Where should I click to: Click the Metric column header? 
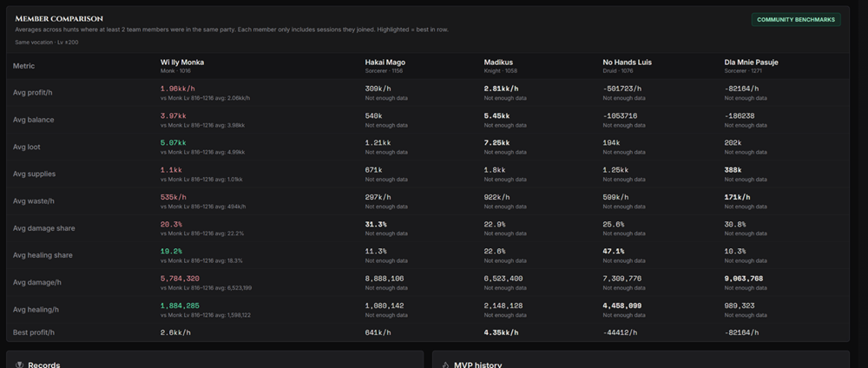coord(23,66)
